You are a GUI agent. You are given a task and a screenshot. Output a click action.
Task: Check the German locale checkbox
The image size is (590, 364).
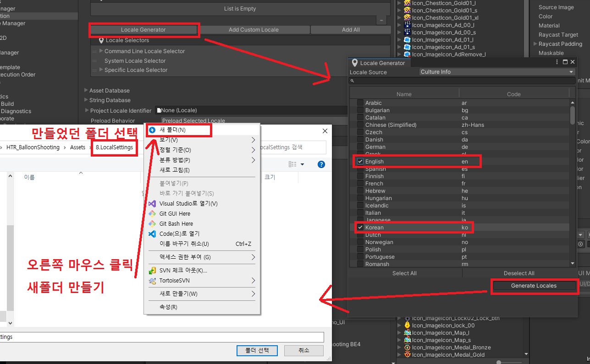click(360, 147)
